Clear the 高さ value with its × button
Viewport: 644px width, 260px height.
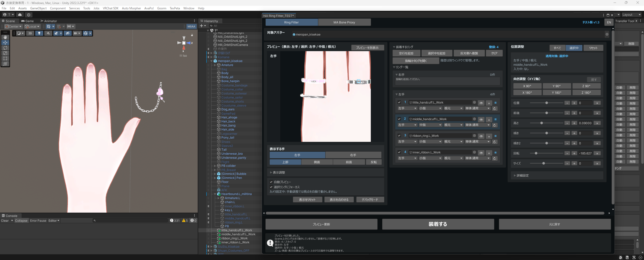tap(597, 123)
